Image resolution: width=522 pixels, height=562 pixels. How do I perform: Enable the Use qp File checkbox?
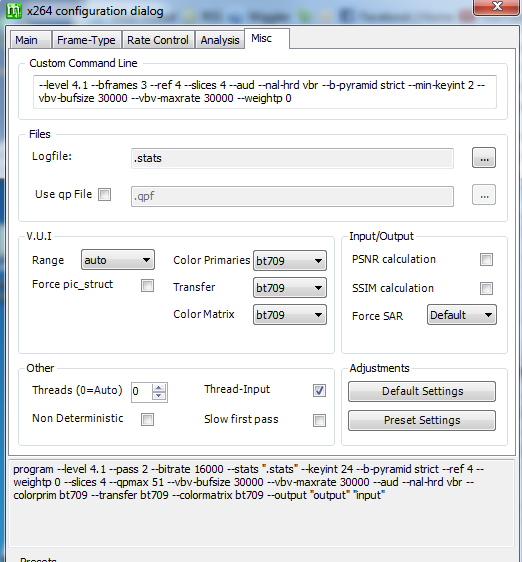(x=104, y=195)
